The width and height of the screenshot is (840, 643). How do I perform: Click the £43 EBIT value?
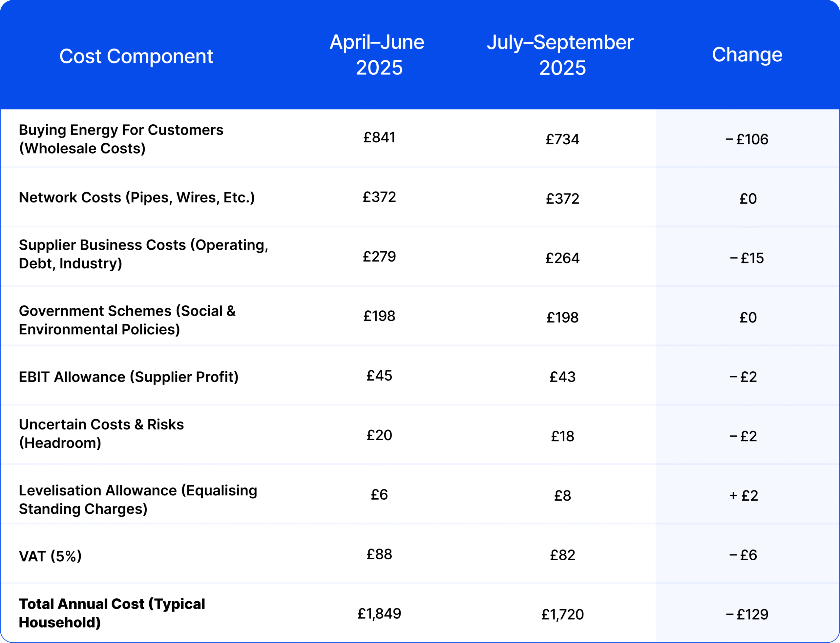tap(562, 377)
